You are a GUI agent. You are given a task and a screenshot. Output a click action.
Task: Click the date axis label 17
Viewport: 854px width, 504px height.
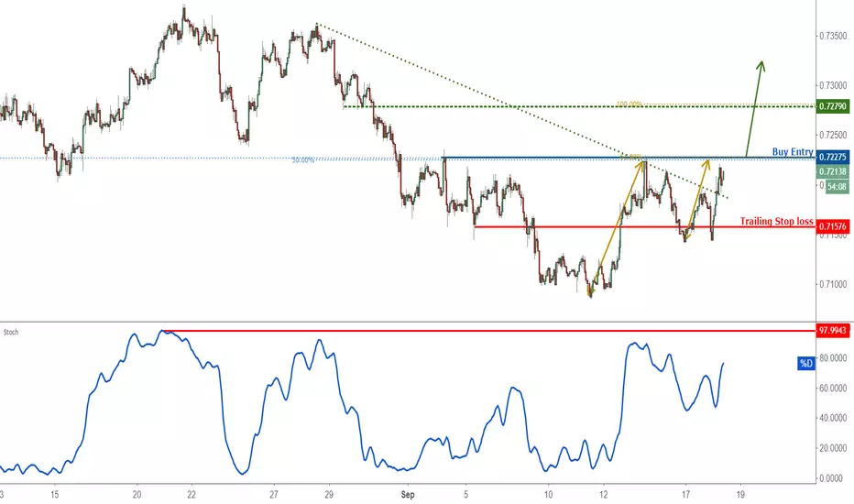[x=685, y=495]
